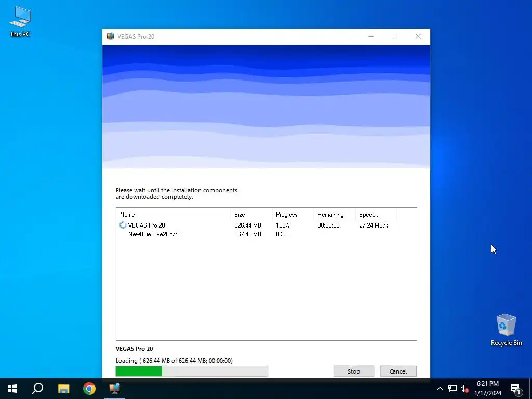Select the VEGAS Pro 20 download row

267,225
